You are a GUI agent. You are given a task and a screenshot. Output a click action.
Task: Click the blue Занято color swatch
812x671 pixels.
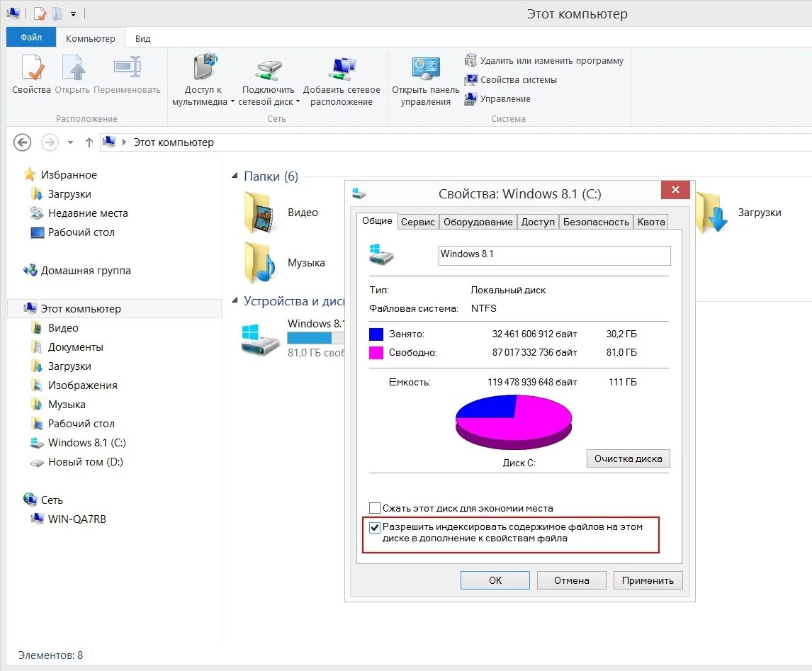[x=376, y=334]
